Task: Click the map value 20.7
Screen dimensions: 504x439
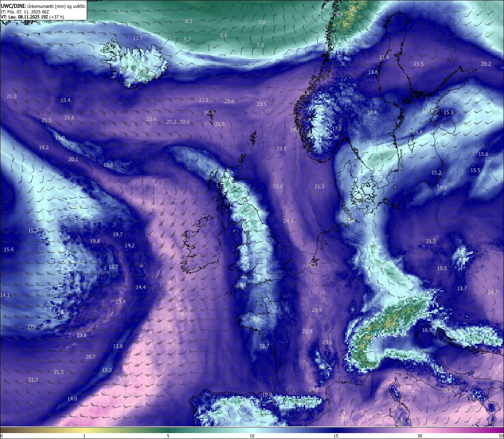Action: coord(90,357)
